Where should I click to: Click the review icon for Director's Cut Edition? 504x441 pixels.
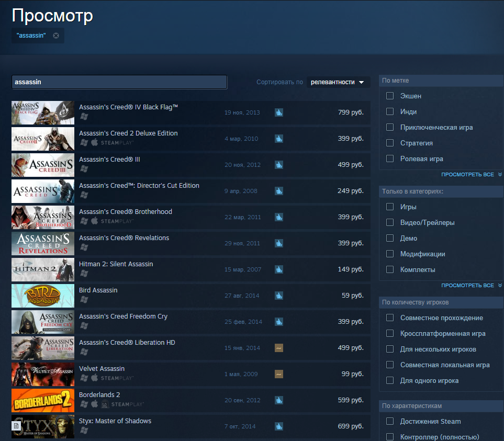pyautogui.click(x=278, y=191)
